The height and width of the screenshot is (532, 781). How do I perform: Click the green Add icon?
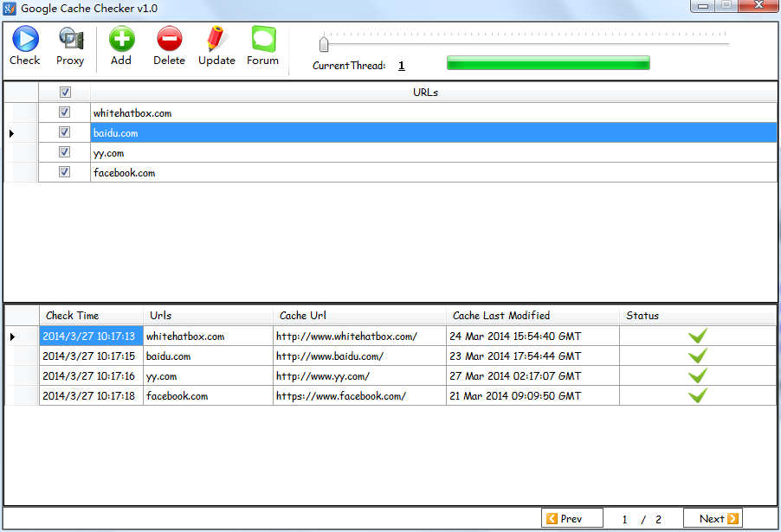pyautogui.click(x=121, y=40)
